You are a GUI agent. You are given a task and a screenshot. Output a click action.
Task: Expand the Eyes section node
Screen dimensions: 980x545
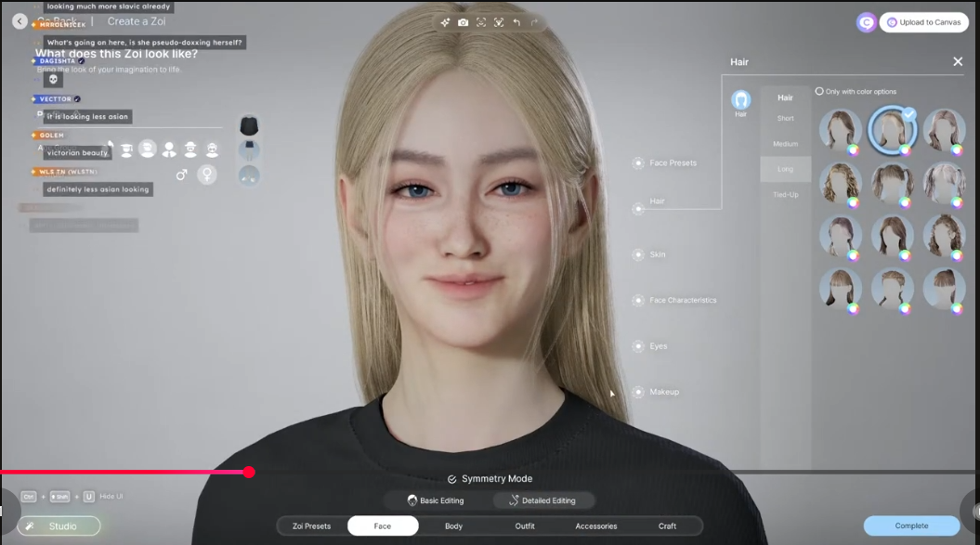tap(638, 346)
